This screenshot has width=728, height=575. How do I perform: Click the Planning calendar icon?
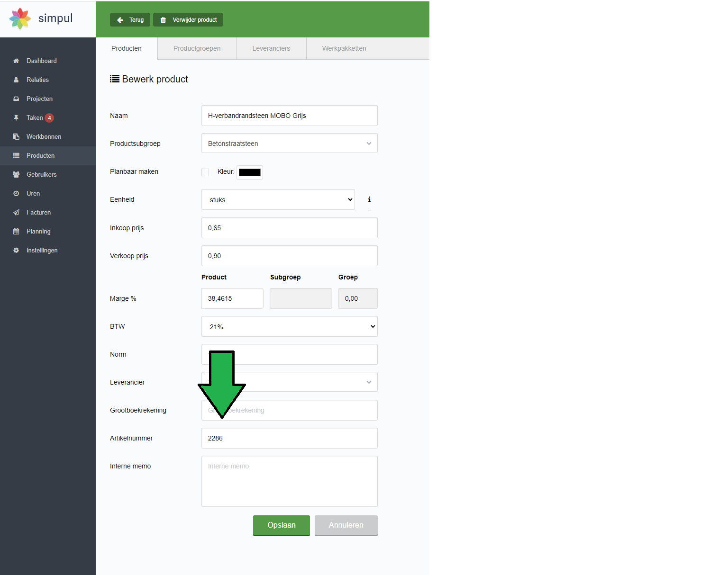tap(16, 231)
